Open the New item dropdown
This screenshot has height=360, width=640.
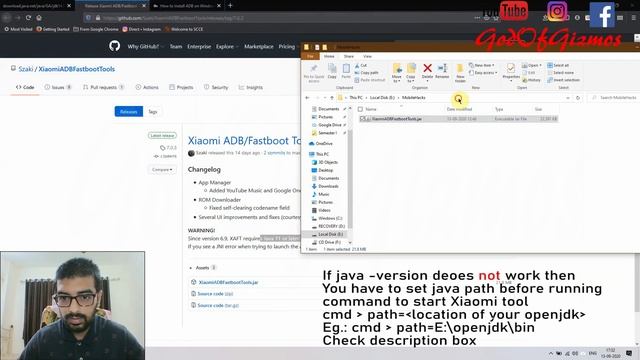pos(482,65)
